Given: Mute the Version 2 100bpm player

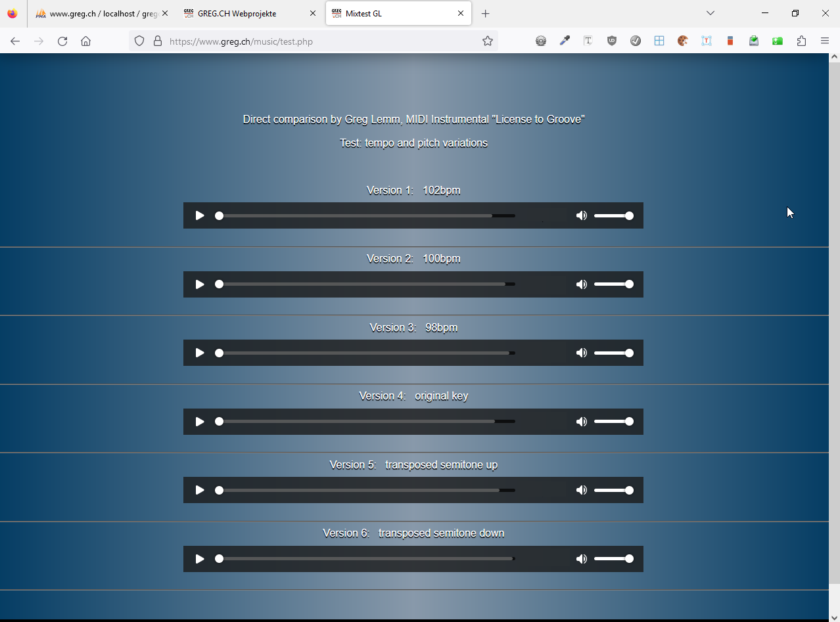Looking at the screenshot, I should [x=581, y=284].
